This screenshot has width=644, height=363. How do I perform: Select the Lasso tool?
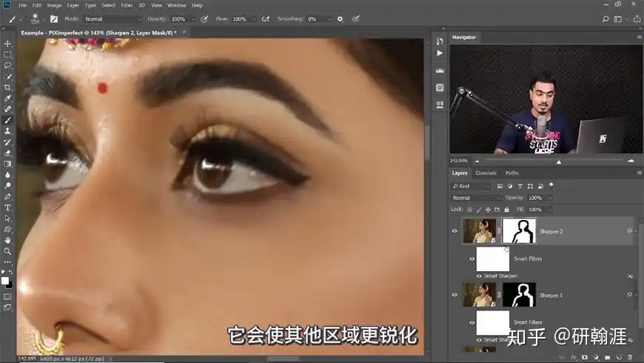7,65
